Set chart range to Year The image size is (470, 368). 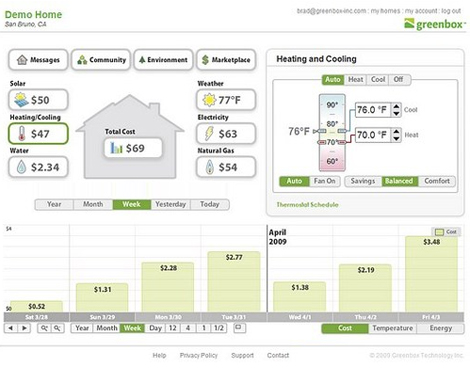(82, 328)
